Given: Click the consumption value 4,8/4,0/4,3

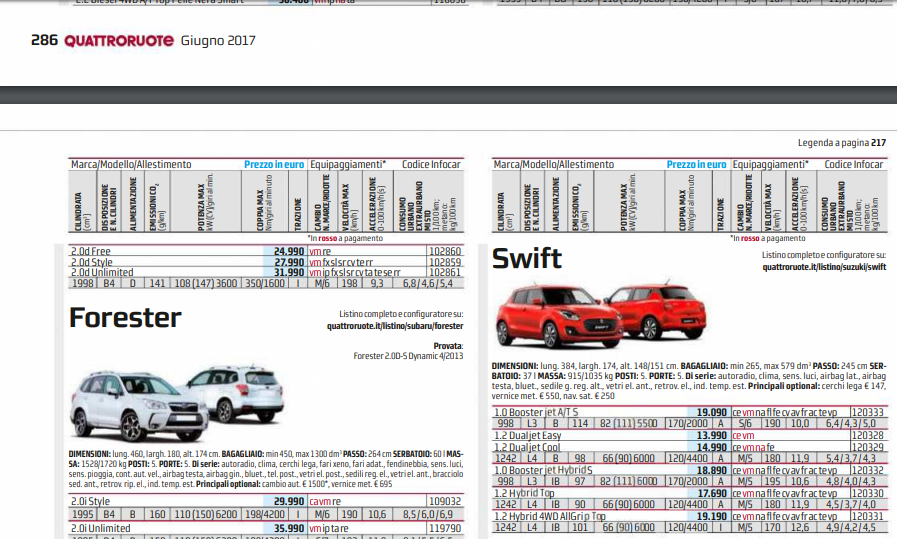Looking at the screenshot, I should tap(851, 482).
